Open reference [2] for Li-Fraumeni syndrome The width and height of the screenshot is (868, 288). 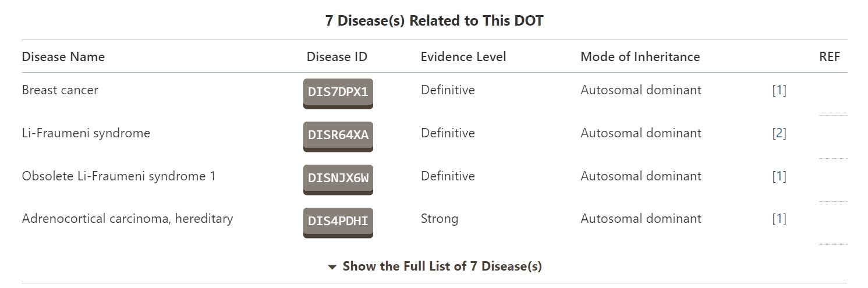[x=779, y=133]
